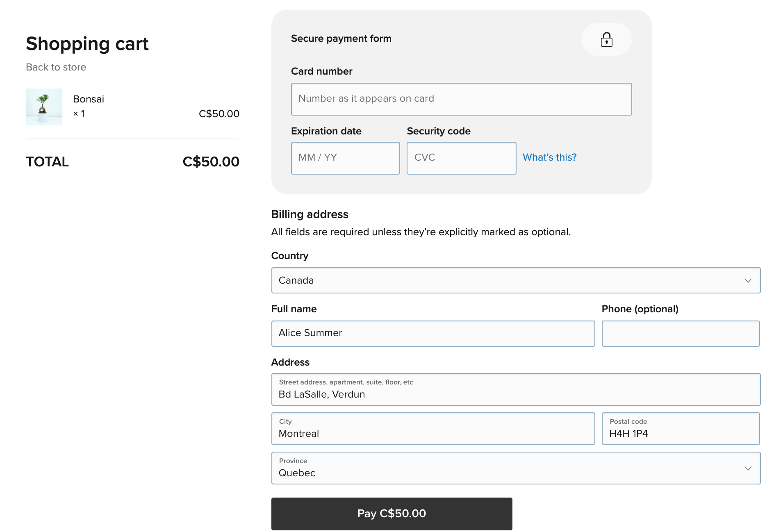783x532 pixels.
Task: Click the optional Phone input field
Action: (681, 333)
